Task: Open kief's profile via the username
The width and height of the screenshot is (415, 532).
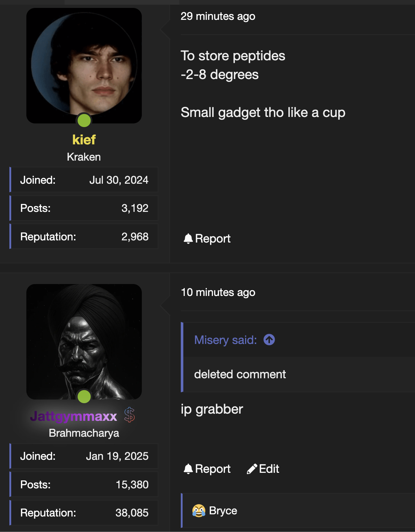Action: click(x=84, y=140)
